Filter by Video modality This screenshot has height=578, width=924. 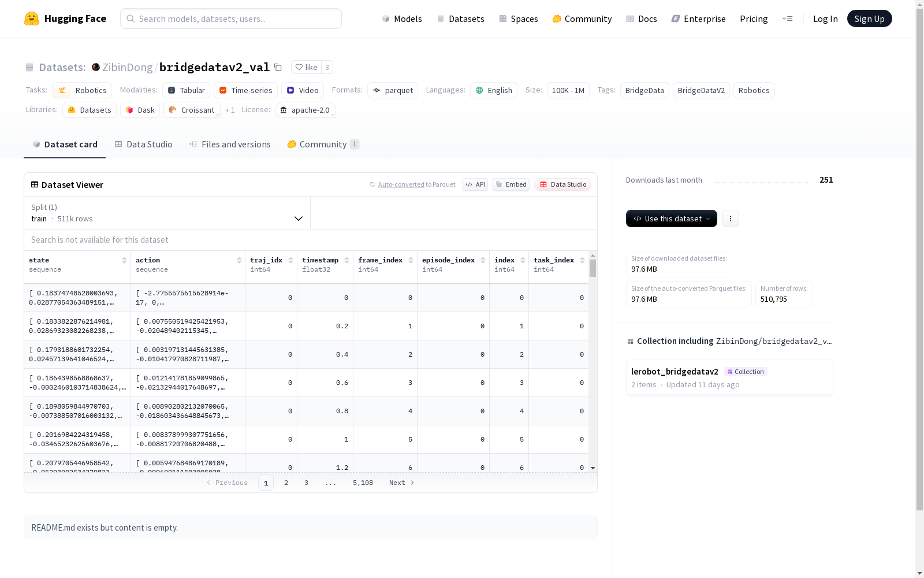point(303,90)
